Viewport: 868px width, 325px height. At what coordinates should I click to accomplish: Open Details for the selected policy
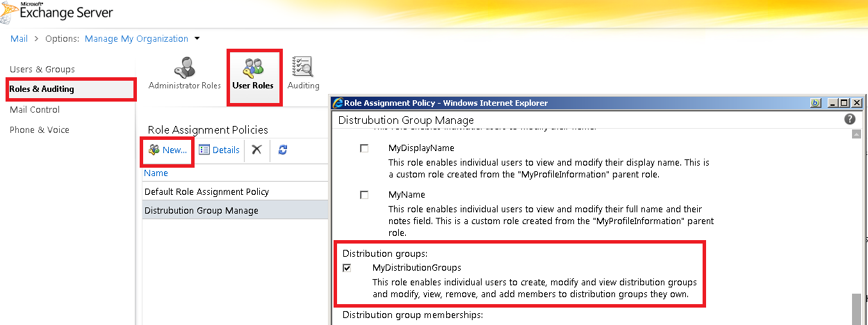pos(219,150)
